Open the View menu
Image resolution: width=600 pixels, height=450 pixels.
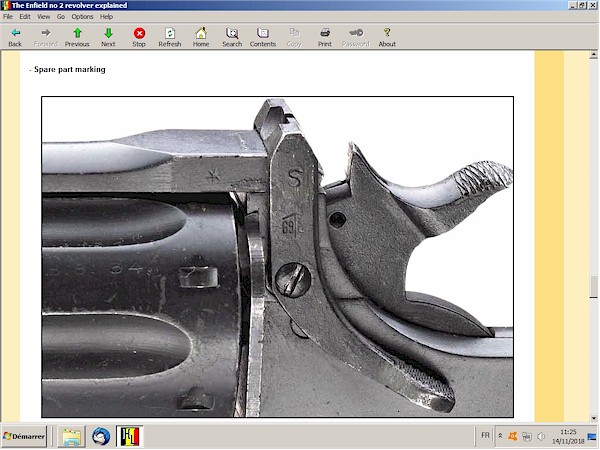point(43,16)
